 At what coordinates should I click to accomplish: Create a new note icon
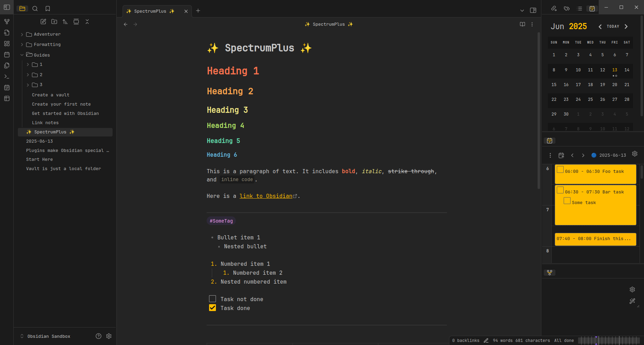[43, 22]
